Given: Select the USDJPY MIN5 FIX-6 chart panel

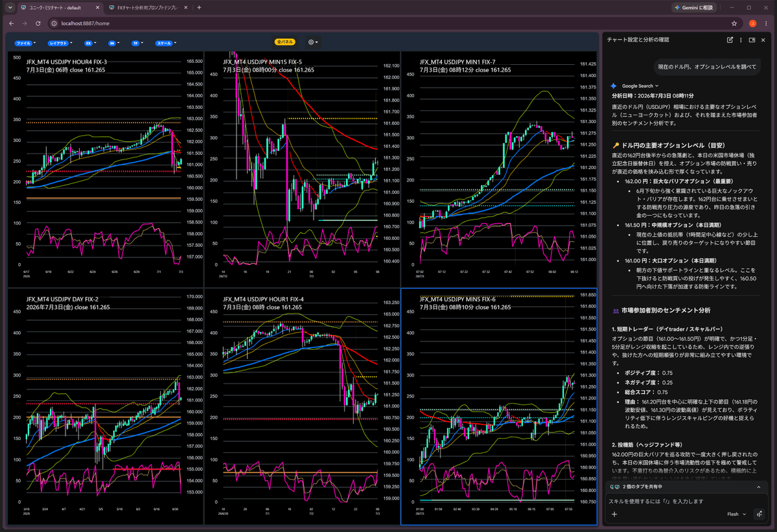Looking at the screenshot, I should pos(499,407).
